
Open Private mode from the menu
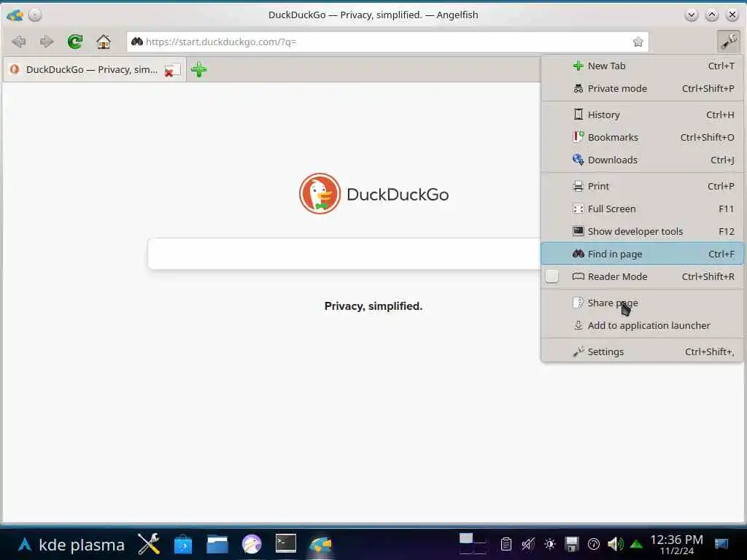(642, 88)
